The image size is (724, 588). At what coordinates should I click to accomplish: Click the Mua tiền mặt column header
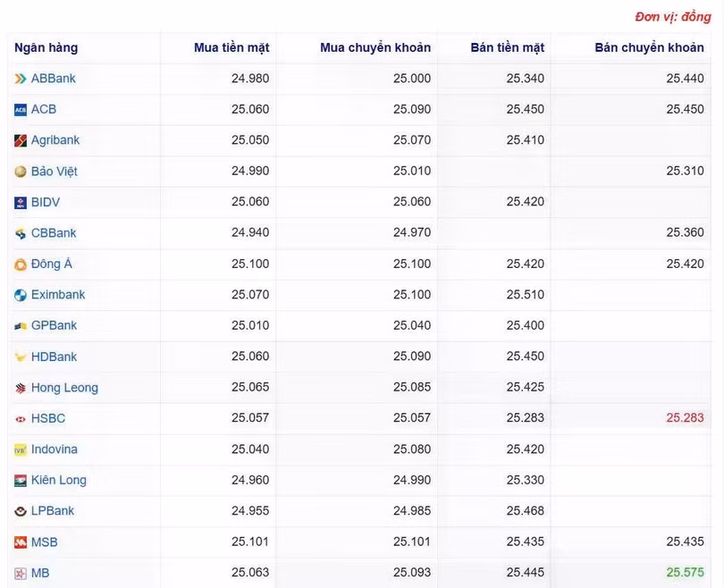232,48
